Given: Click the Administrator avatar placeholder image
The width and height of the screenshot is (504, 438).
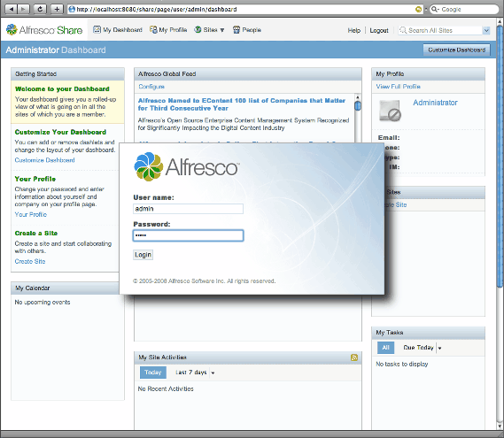Looking at the screenshot, I should [390, 111].
